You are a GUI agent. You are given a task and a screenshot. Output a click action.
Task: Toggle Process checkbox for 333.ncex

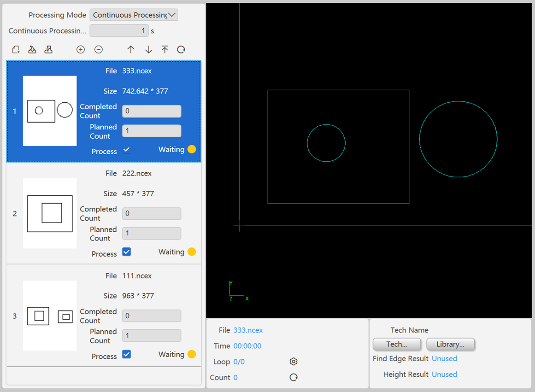pos(127,150)
